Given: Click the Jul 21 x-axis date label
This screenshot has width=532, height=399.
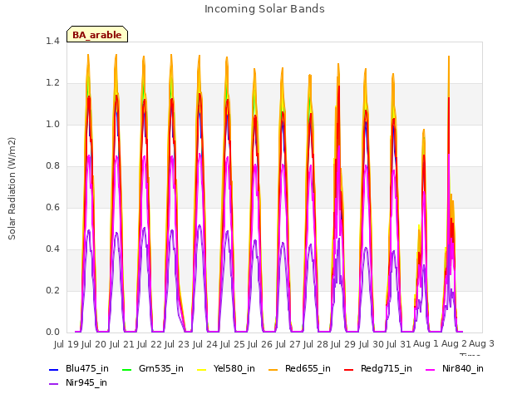Looking at the screenshot, I should 122,344.
